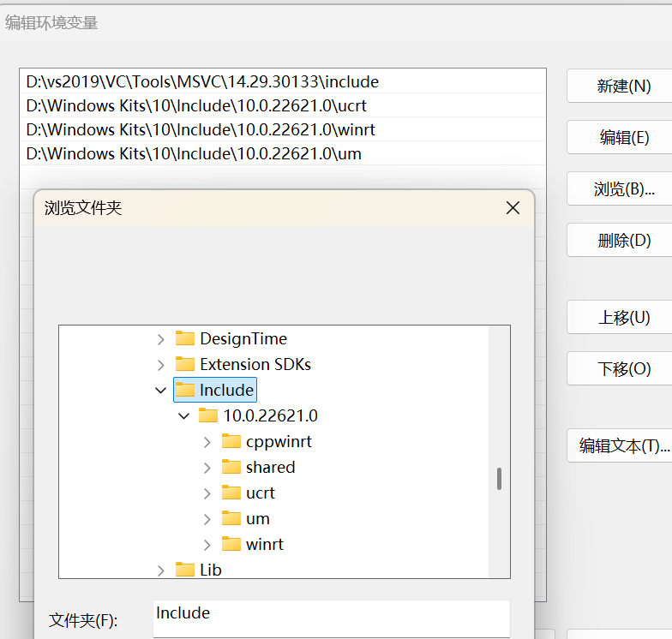Select the Lib tree label
This screenshot has height=639, width=672.
click(x=211, y=570)
